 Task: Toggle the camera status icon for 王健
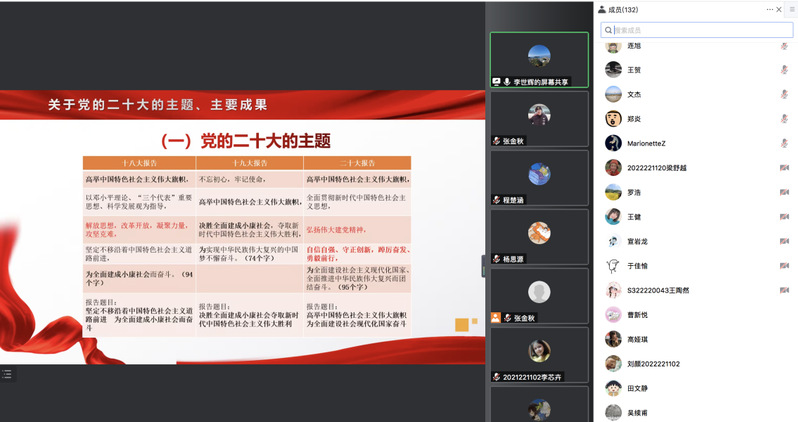pos(784,216)
